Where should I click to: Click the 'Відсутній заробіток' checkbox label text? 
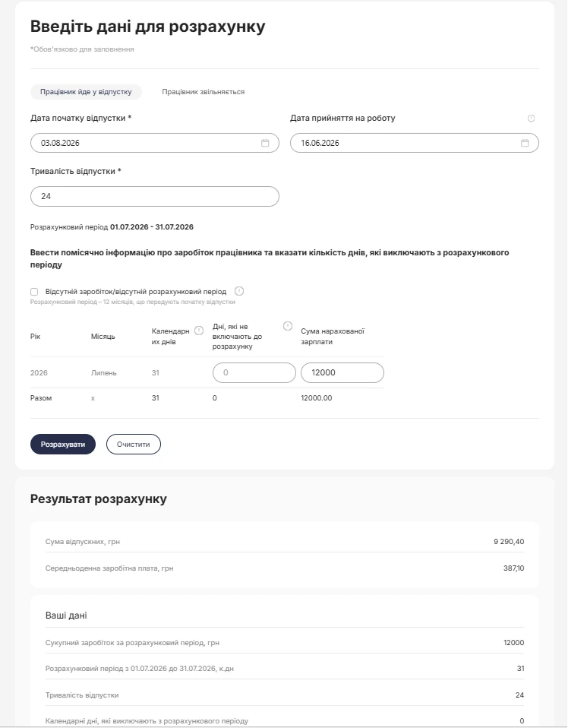pos(136,292)
